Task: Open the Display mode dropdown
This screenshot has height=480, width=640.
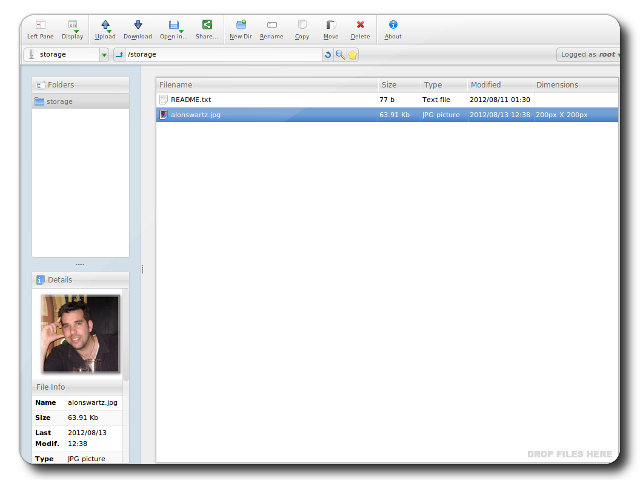Action: (x=72, y=27)
